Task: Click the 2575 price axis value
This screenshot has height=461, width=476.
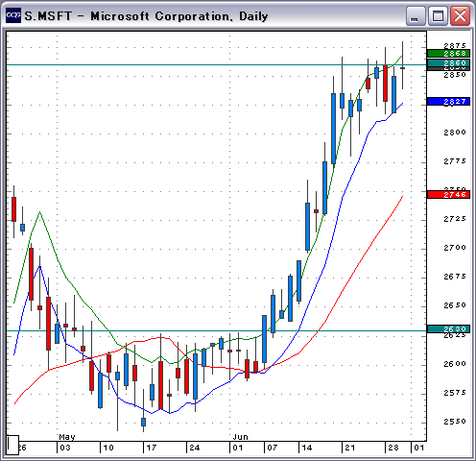Action: (455, 393)
